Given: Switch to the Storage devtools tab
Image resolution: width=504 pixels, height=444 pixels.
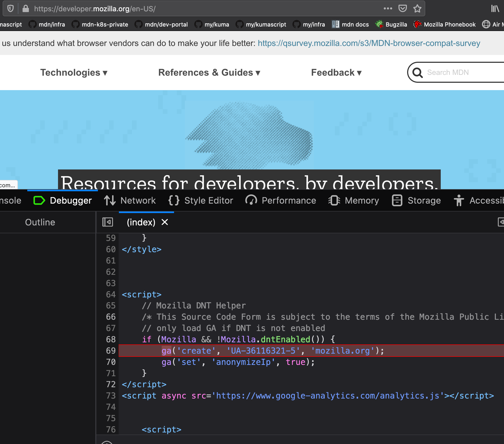Looking at the screenshot, I should point(416,200).
